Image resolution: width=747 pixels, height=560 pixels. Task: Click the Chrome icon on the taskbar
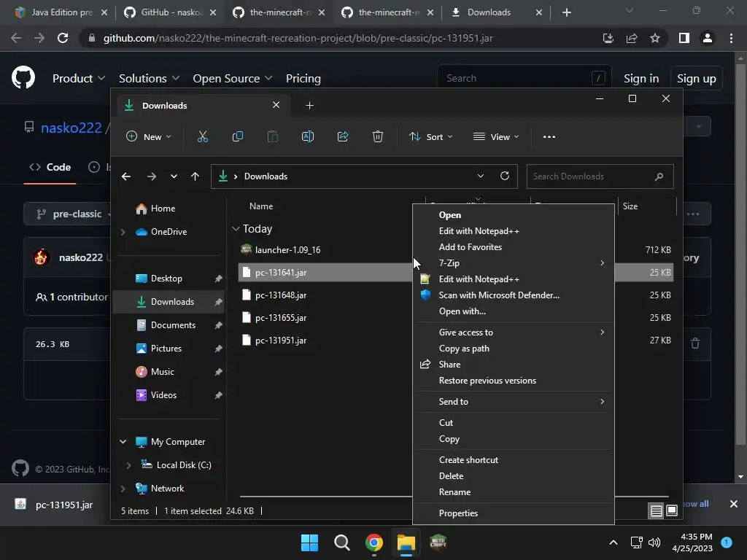coord(374,542)
